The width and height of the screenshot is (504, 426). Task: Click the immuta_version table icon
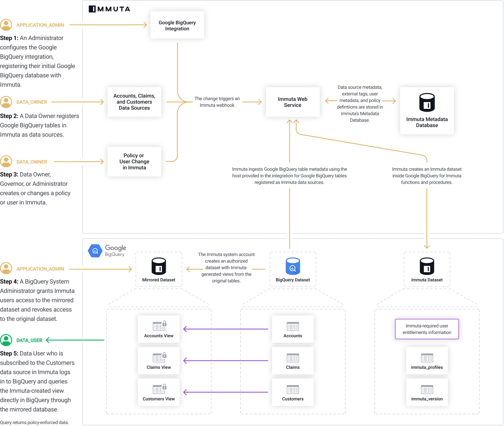tap(427, 389)
